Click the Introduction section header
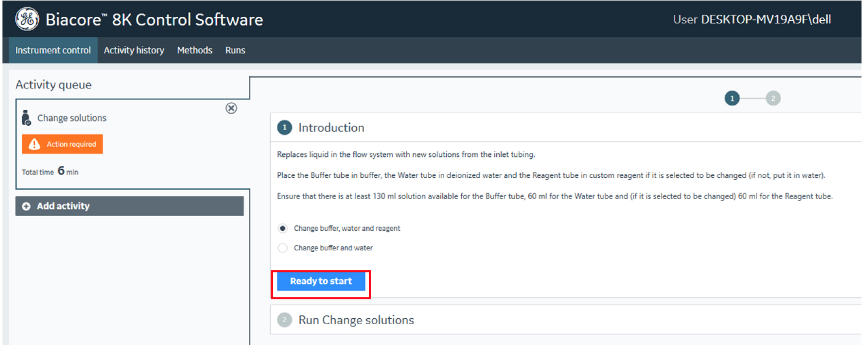 pos(331,128)
